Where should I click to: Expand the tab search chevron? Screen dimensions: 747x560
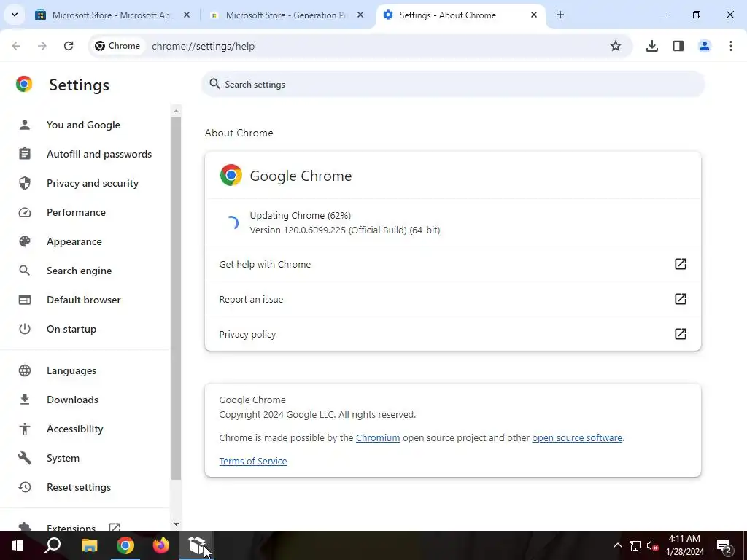tap(15, 15)
